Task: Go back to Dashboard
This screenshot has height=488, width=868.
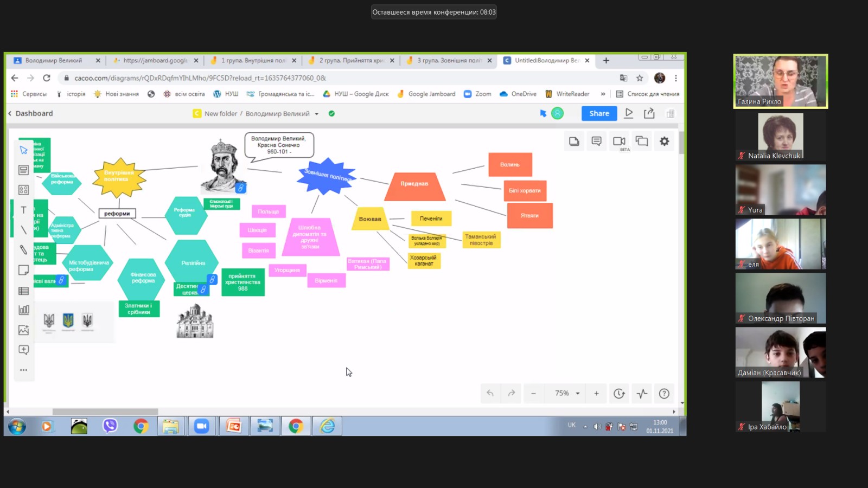Action: (30, 113)
